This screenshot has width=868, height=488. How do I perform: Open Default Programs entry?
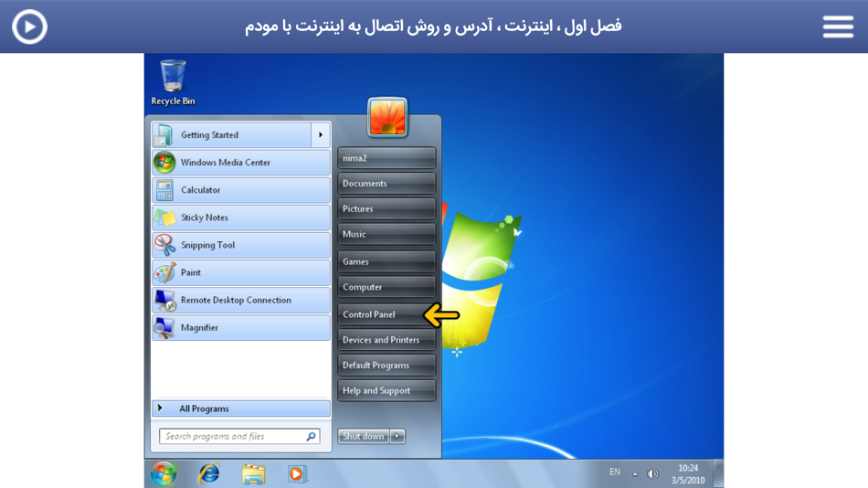(386, 365)
